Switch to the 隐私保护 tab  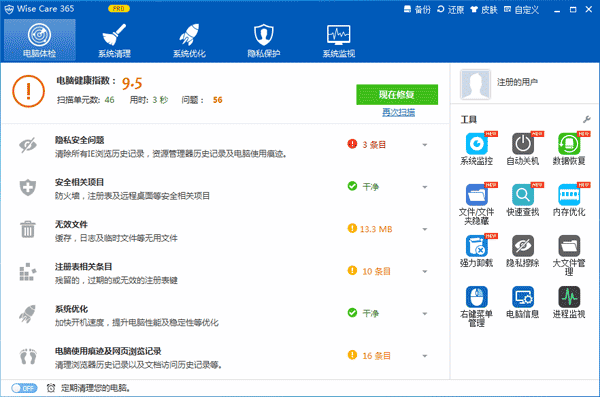coord(264,40)
